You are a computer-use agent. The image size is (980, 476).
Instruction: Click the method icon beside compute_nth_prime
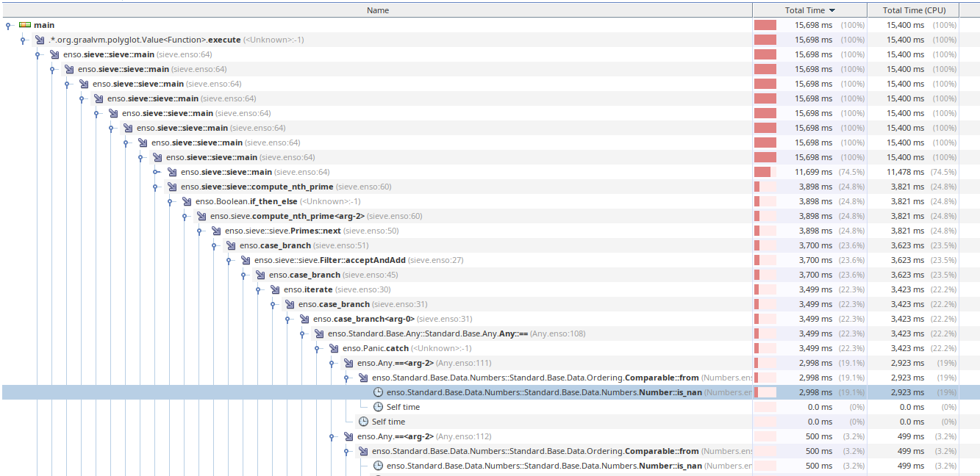point(171,186)
